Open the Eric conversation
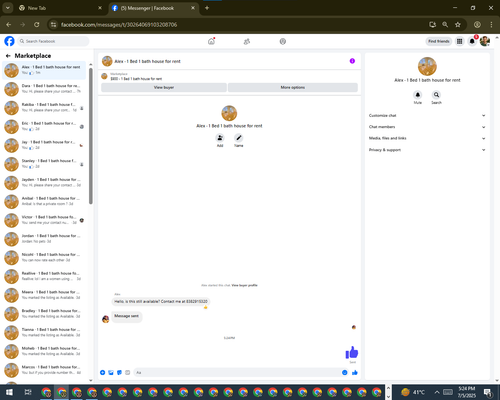500x400 pixels. coord(44,126)
